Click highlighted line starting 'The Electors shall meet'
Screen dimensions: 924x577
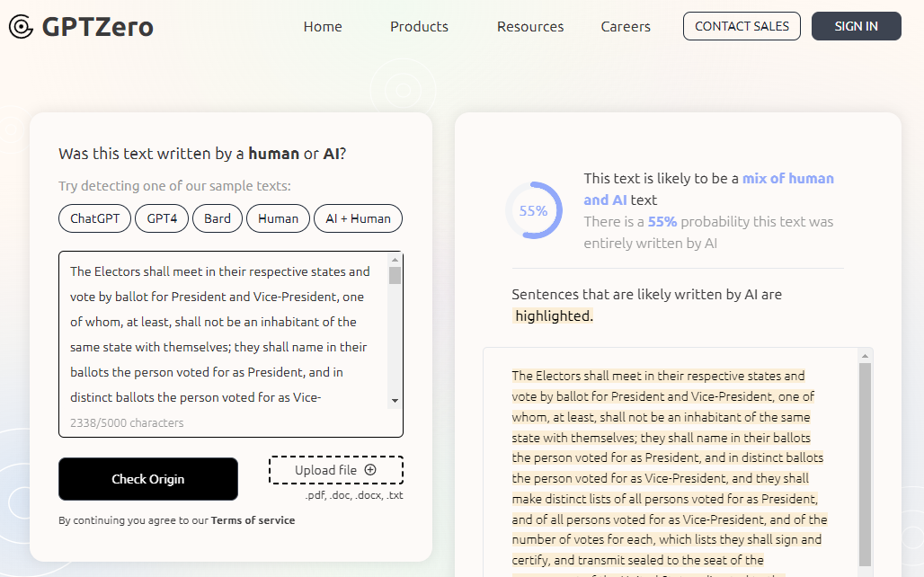tap(658, 376)
